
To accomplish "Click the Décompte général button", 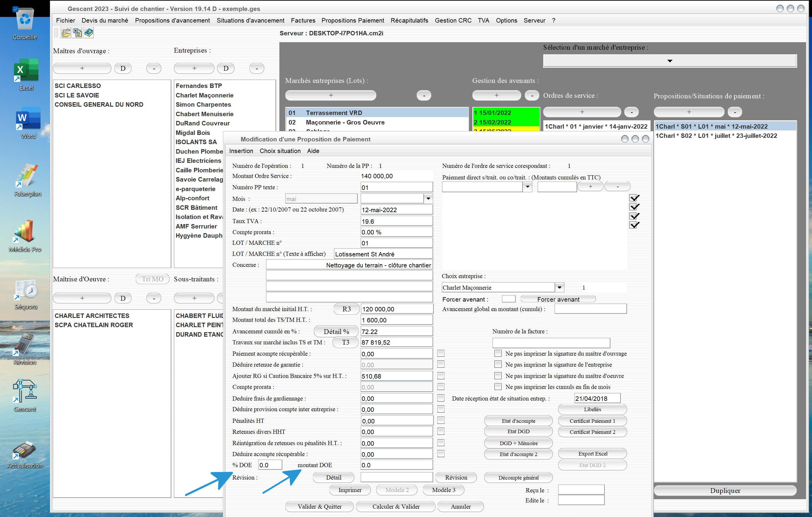I will coord(518,477).
